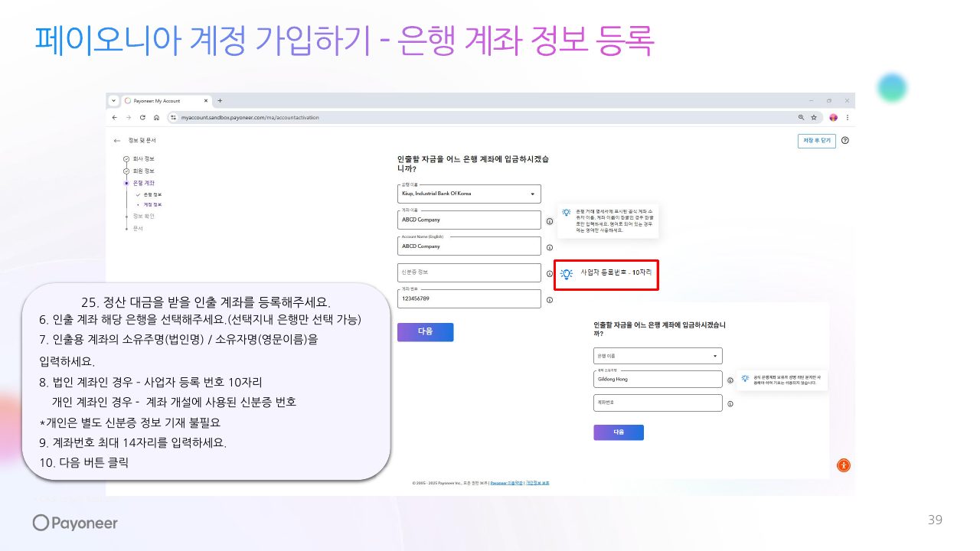980x551 pixels.
Task: Select the 문서 step
Action: (x=138, y=228)
